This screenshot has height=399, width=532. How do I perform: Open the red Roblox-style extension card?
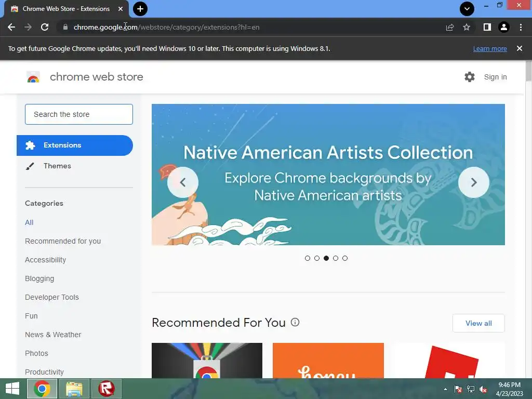click(x=449, y=361)
